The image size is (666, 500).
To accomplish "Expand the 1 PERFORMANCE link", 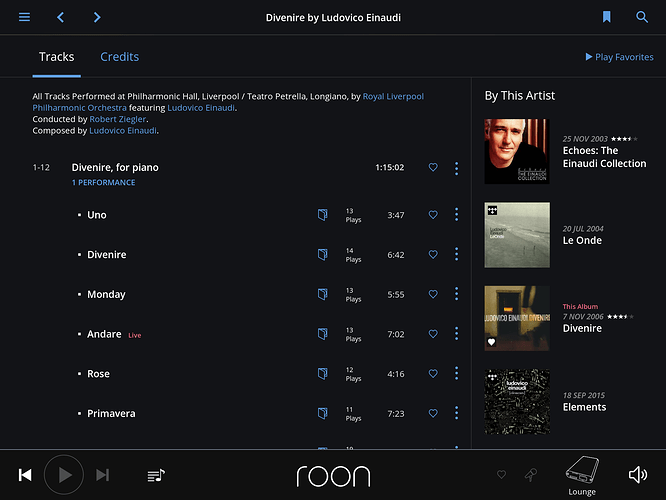I will (x=103, y=182).
